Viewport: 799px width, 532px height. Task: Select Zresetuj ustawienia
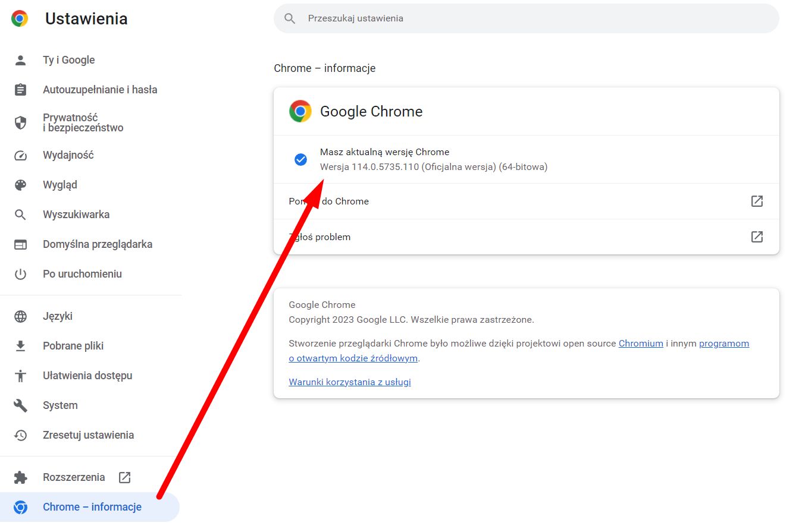[87, 435]
